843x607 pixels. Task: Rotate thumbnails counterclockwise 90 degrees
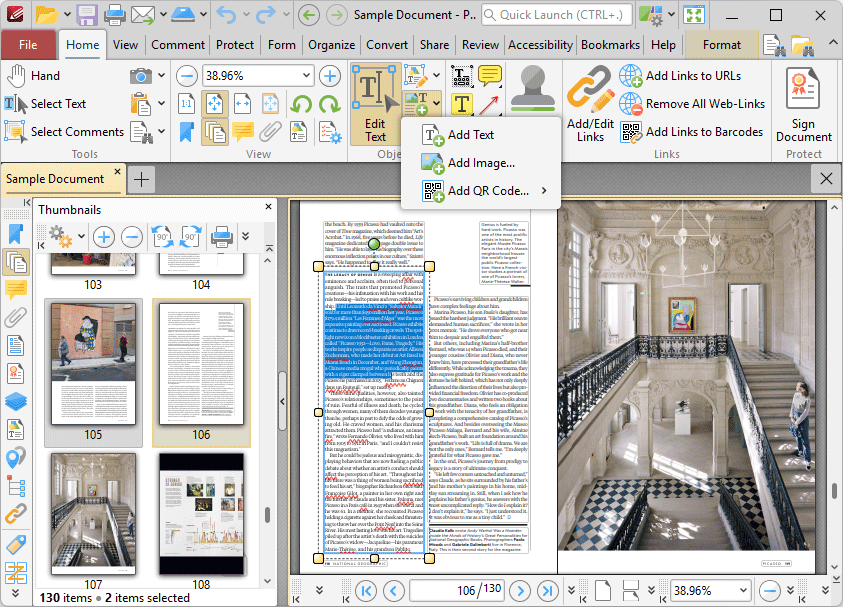(x=162, y=237)
